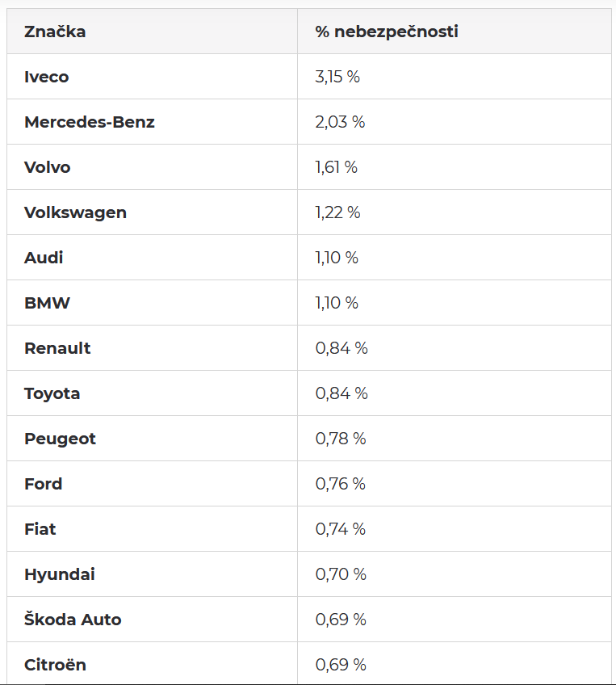This screenshot has height=685, width=616.
Task: Select the Renault brand cell
Action: [x=57, y=348]
